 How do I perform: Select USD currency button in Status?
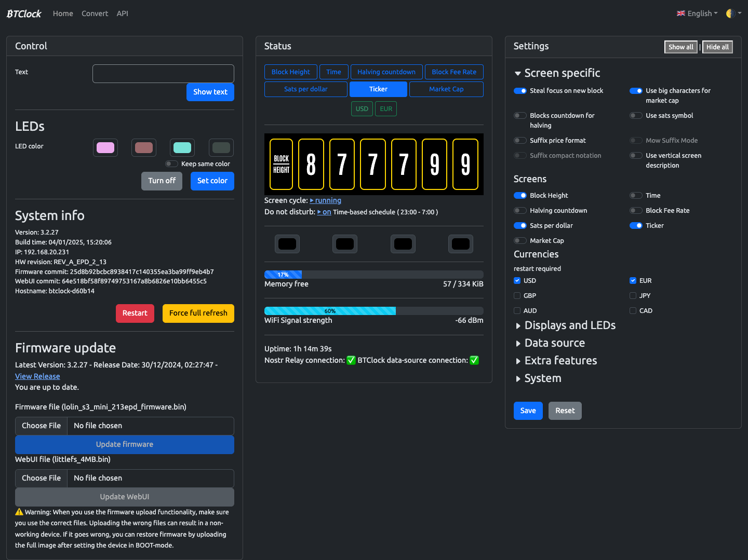362,109
